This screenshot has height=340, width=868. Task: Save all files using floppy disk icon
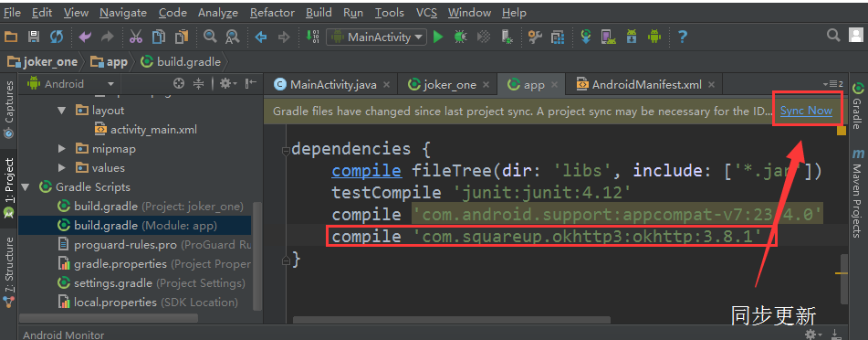point(34,37)
